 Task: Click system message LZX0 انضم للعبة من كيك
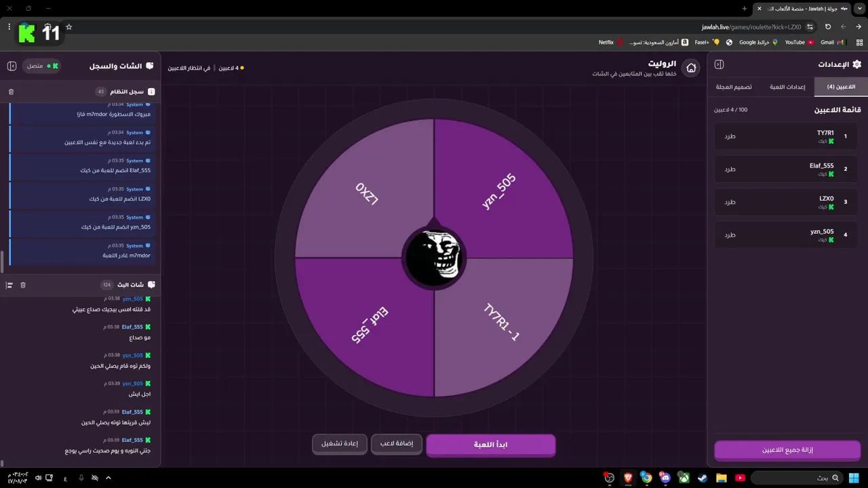click(x=120, y=199)
